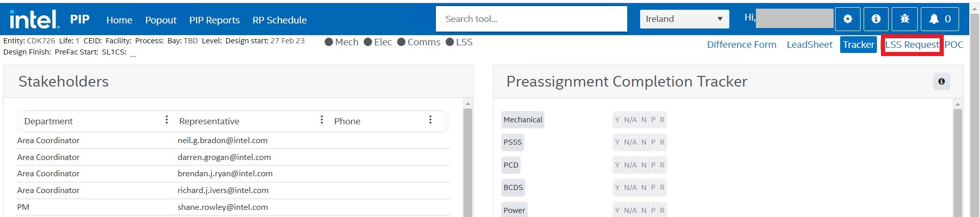Click Preassignment Tracker info icon
980x217 pixels.
tap(941, 82)
